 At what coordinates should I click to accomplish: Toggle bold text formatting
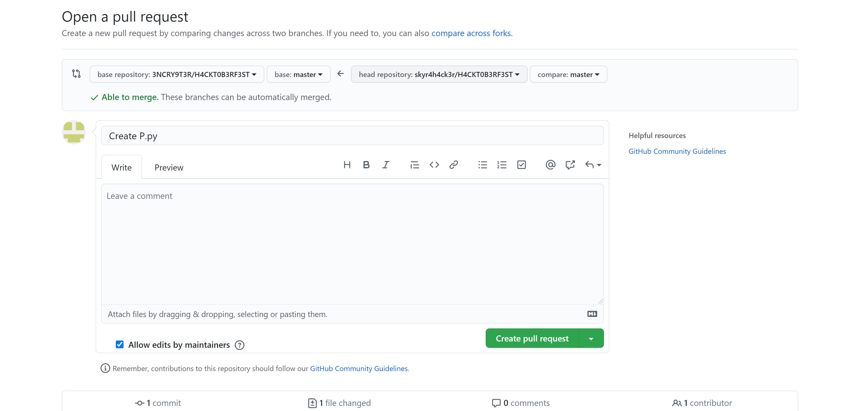point(366,165)
